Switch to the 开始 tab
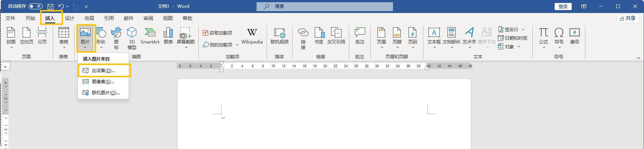Viewport: 644px width, 149px height. (30, 18)
